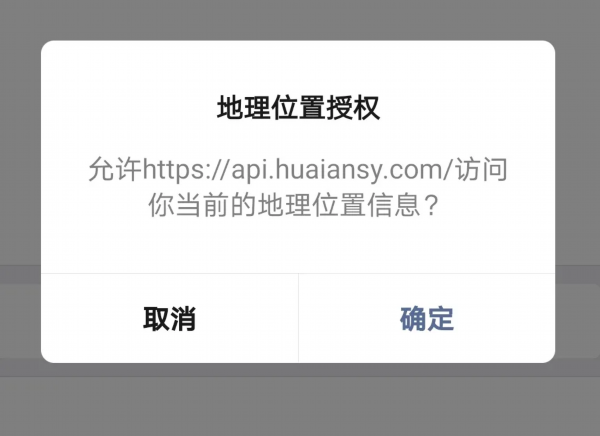The image size is (600, 436).
Task: Tap the 取消 cancel button
Action: [170, 318]
